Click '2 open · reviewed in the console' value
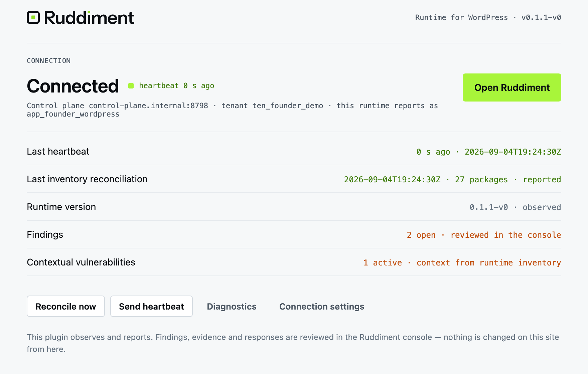The height and width of the screenshot is (374, 588). click(x=484, y=235)
